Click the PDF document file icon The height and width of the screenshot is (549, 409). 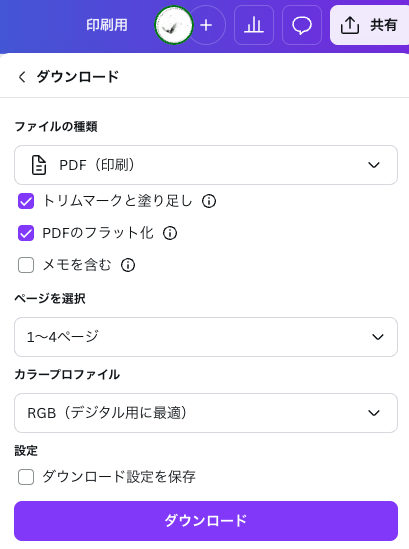(39, 165)
